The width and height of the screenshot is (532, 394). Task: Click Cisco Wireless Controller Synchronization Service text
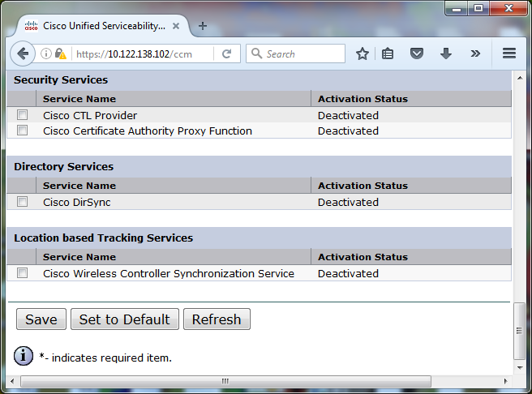tap(169, 274)
